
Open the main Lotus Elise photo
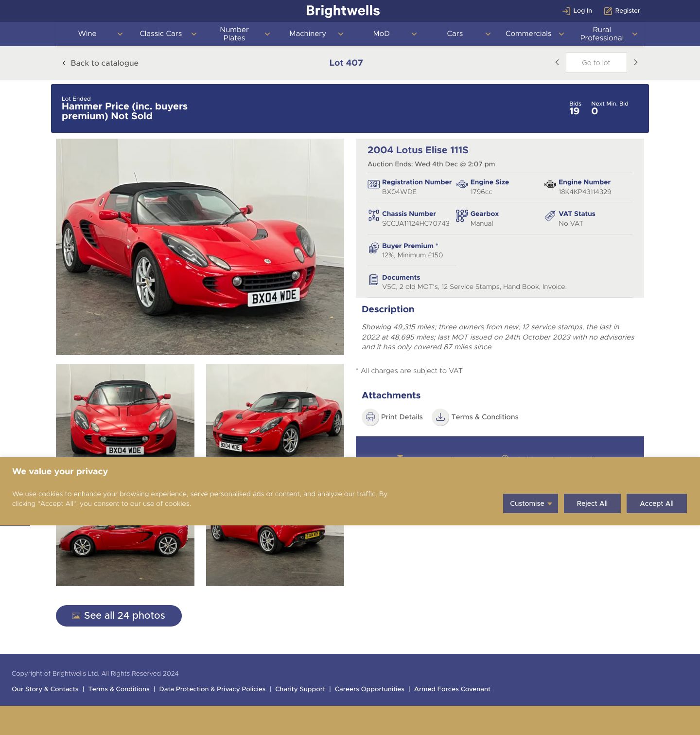point(200,247)
